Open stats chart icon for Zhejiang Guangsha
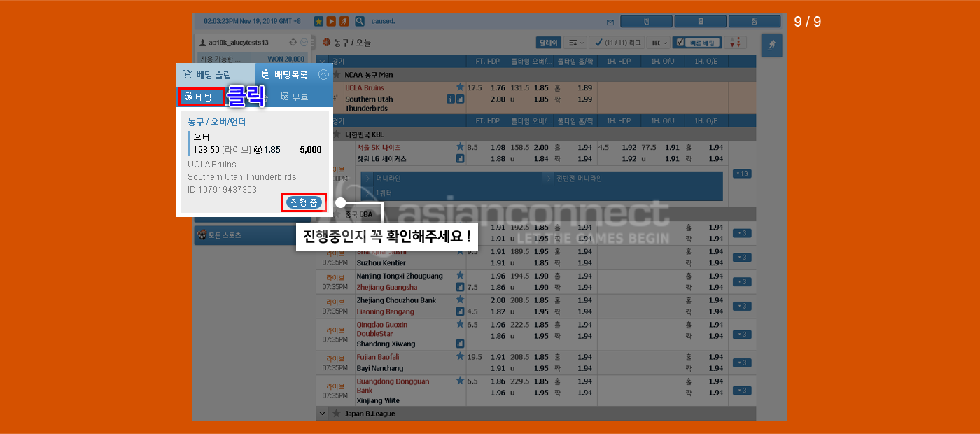Image resolution: width=980 pixels, height=434 pixels. coord(460,287)
